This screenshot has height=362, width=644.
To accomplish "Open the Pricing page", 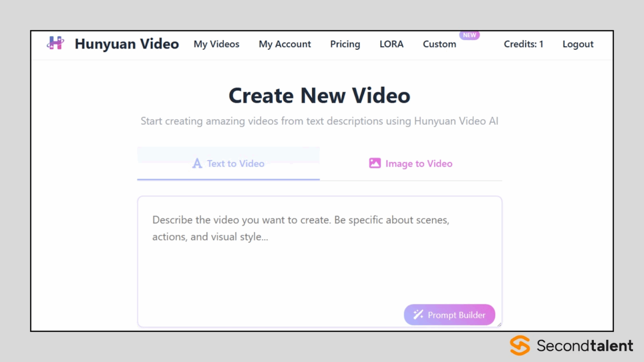I will click(345, 44).
